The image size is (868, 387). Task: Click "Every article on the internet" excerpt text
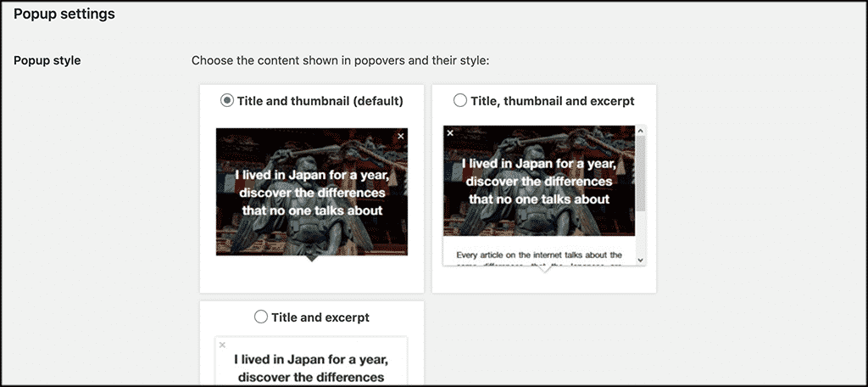tap(539, 255)
